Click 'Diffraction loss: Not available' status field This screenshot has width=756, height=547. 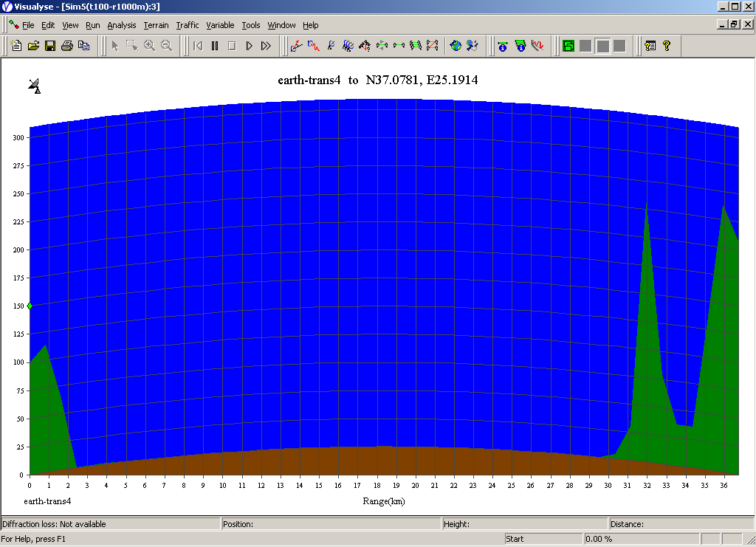point(111,524)
